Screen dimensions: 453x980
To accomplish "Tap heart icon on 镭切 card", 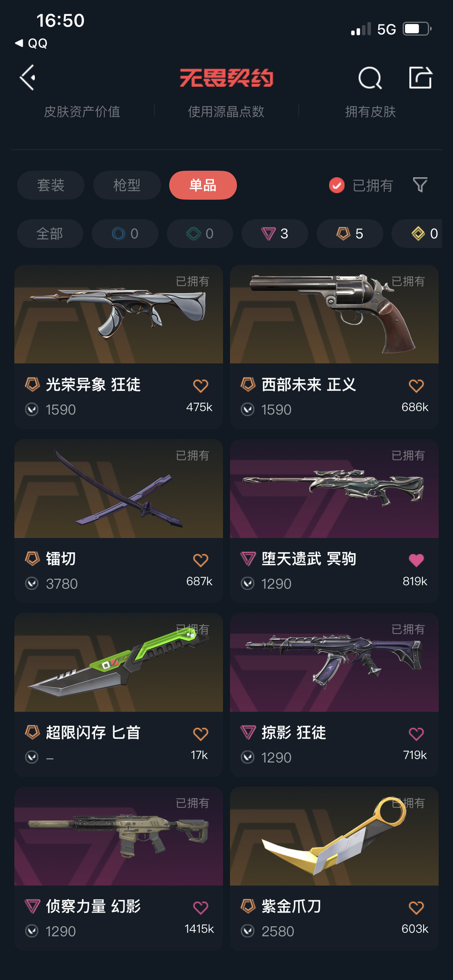I will (x=200, y=560).
